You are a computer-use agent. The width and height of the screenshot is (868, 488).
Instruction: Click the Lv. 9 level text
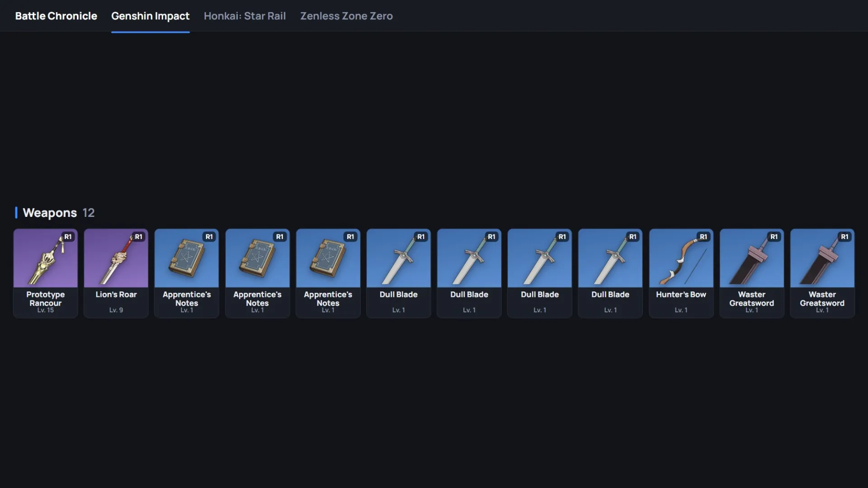[116, 310]
